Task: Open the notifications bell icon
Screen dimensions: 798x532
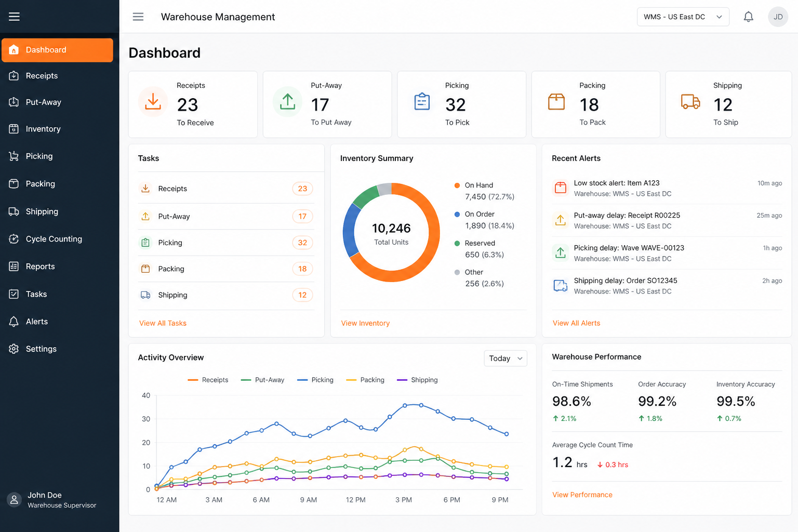Action: point(748,17)
